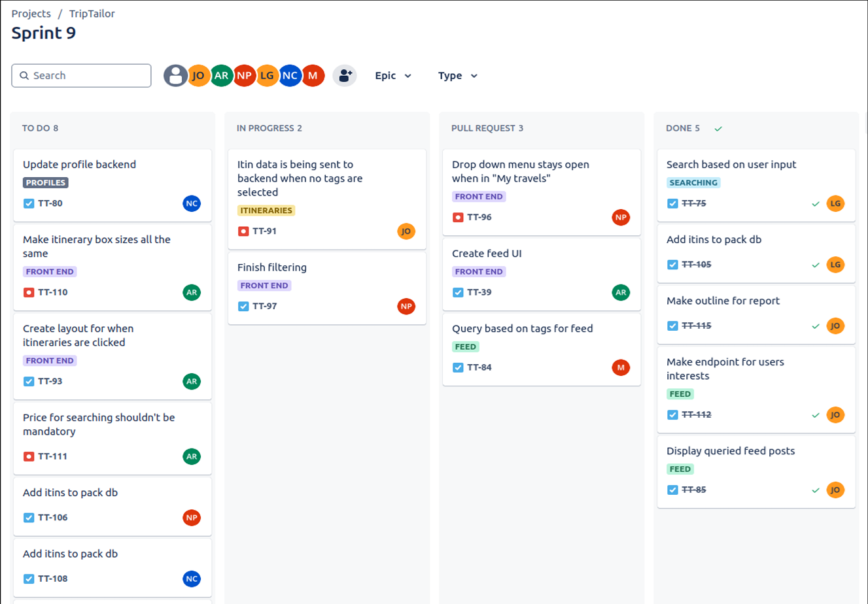The height and width of the screenshot is (604, 868).
Task: Click the bug type icon on TT-111
Action: [x=29, y=456]
